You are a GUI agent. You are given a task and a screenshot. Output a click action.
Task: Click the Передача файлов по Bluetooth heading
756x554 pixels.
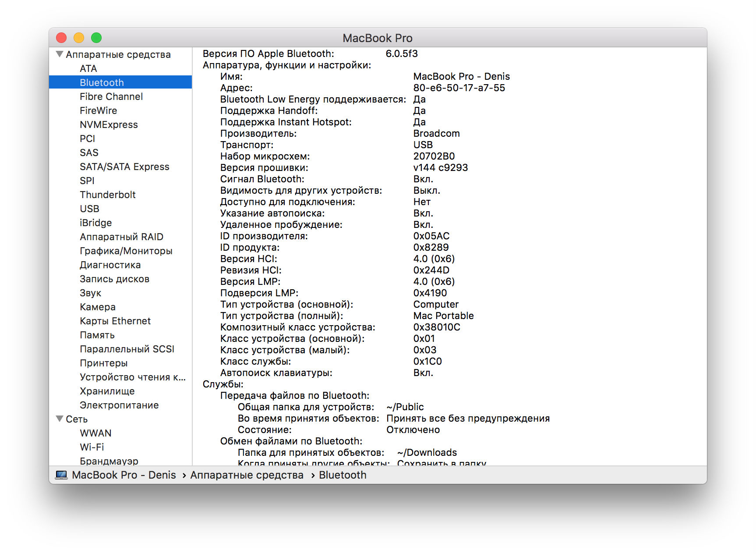point(295,395)
